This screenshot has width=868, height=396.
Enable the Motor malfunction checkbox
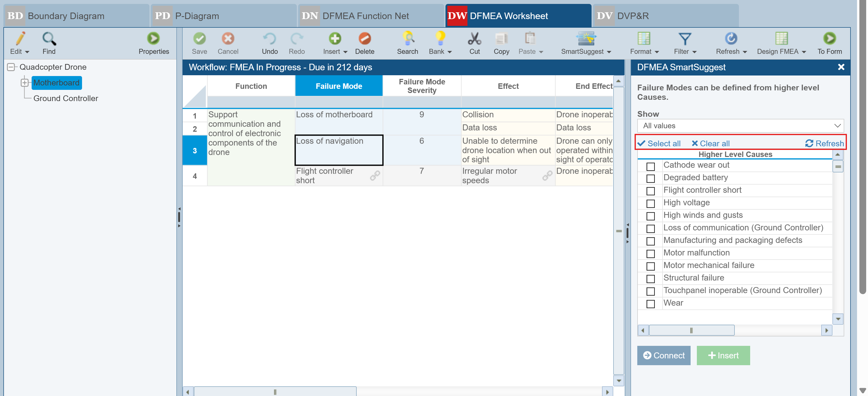[x=650, y=254]
